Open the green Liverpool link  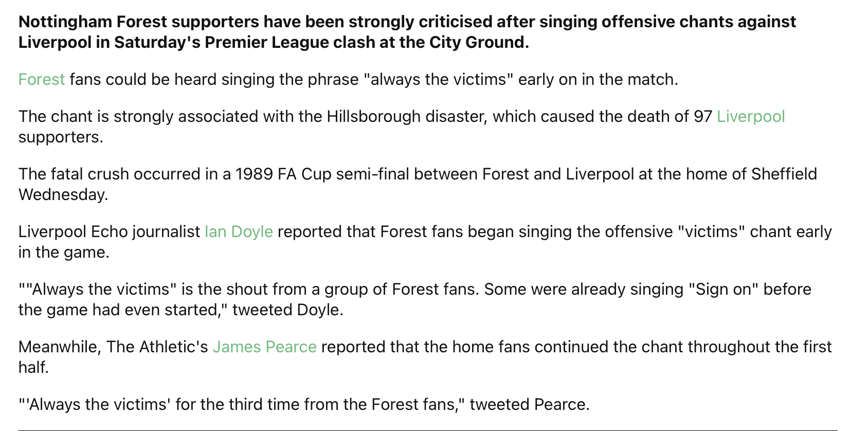pos(751,116)
